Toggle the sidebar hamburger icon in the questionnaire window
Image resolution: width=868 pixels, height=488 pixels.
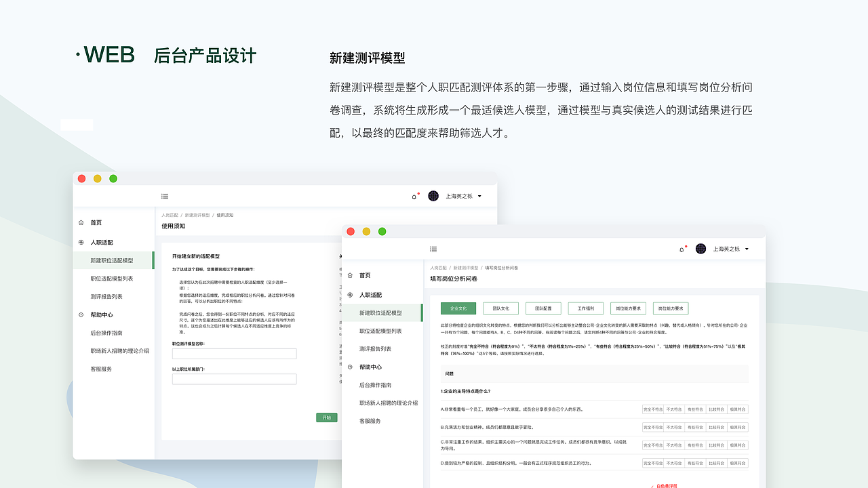[x=433, y=249]
